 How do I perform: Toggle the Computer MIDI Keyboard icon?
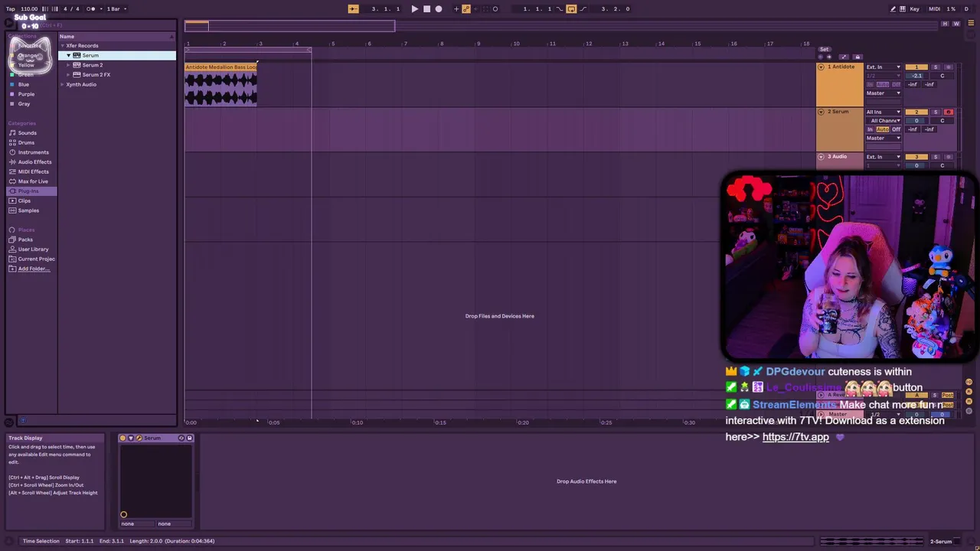point(903,9)
